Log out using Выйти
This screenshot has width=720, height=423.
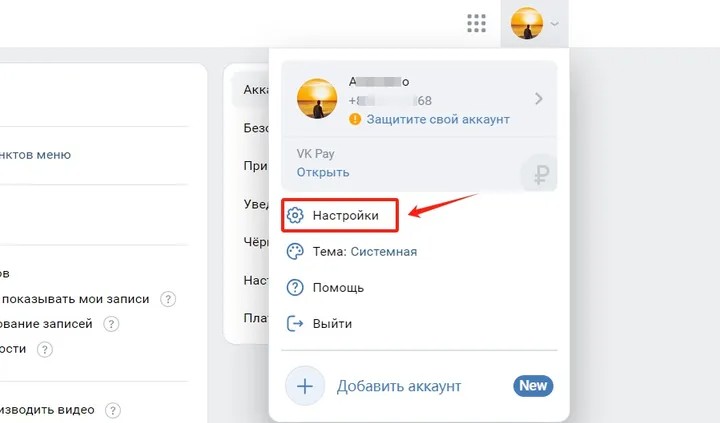[332, 324]
